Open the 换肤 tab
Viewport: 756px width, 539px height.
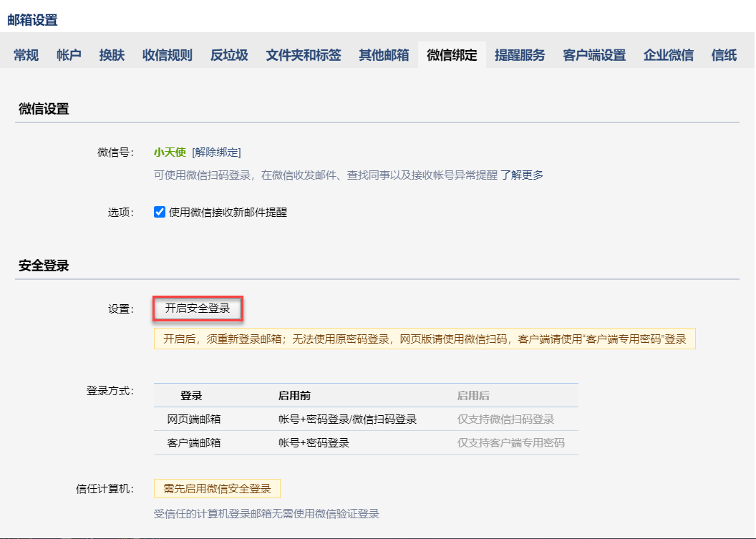[112, 55]
